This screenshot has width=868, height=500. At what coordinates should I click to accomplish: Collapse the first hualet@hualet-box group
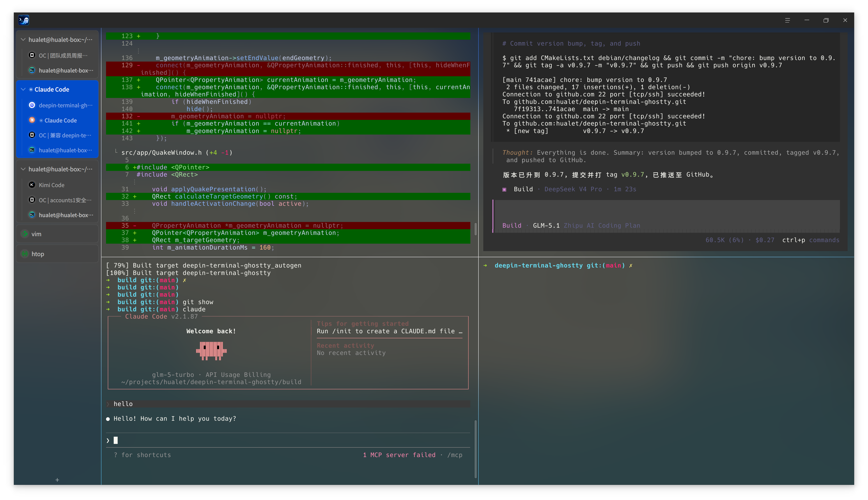point(23,39)
